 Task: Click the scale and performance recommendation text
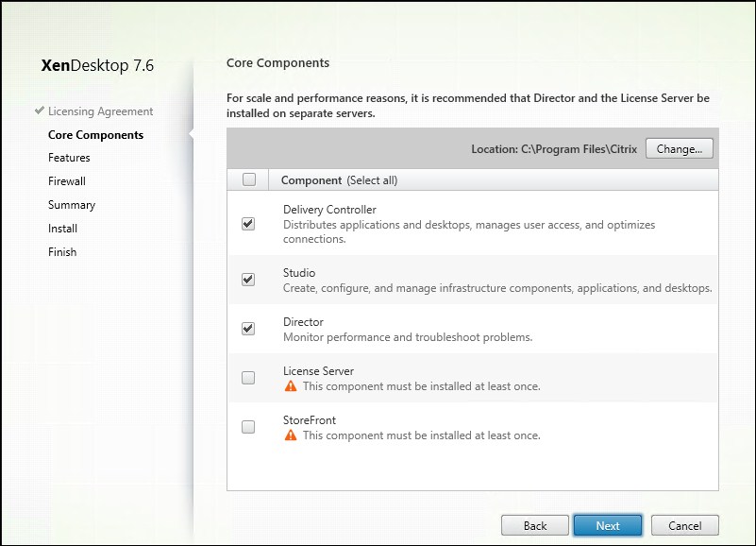[468, 106]
